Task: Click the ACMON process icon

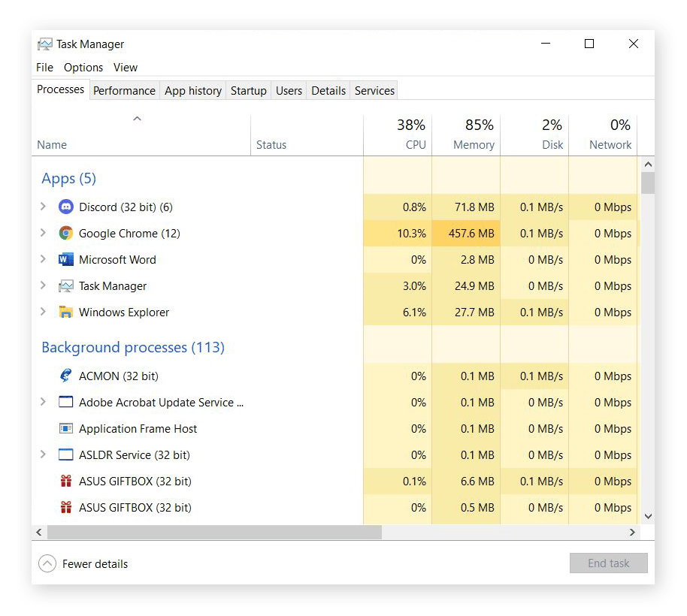Action: tap(65, 376)
